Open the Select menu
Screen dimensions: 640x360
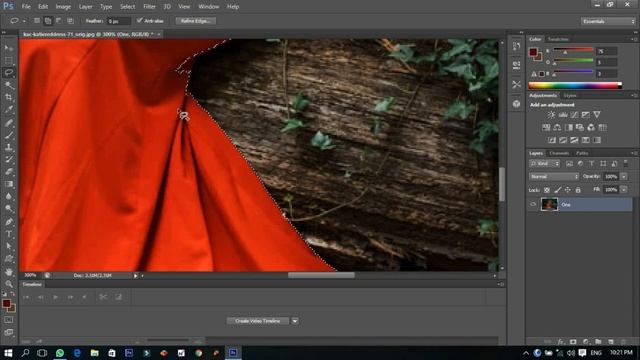(x=127, y=7)
